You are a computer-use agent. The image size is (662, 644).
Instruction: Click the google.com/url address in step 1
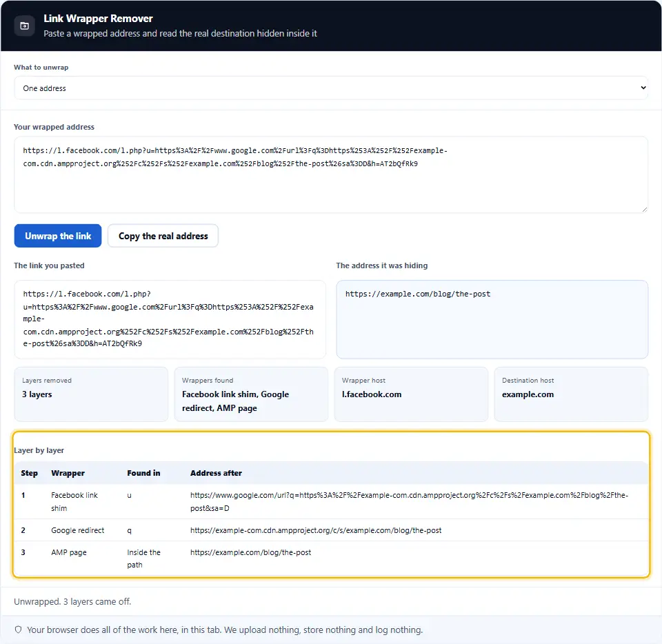point(409,501)
